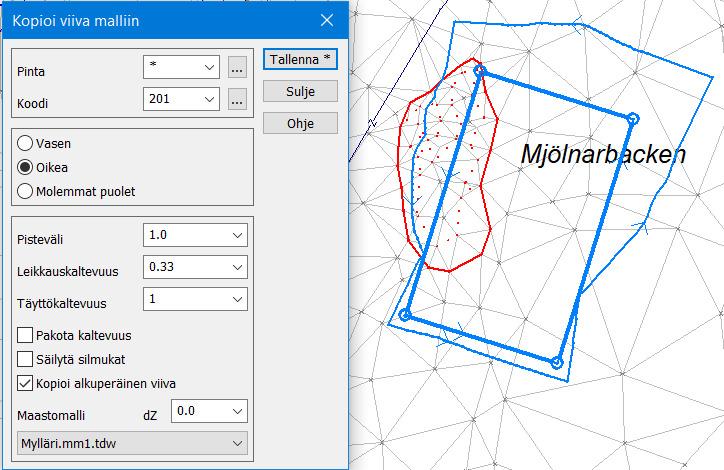Select the Oikea radio option
Image resolution: width=724 pixels, height=470 pixels.
pos(25,167)
